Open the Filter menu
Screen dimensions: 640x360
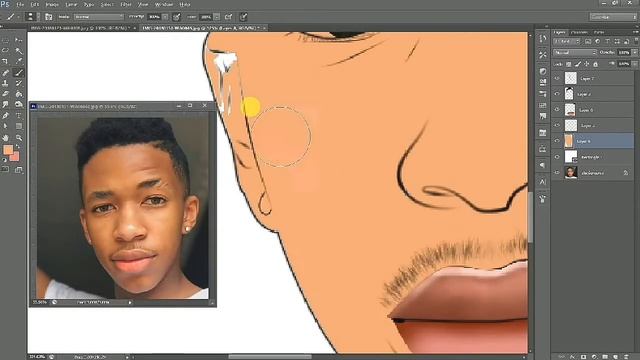tap(126, 4)
